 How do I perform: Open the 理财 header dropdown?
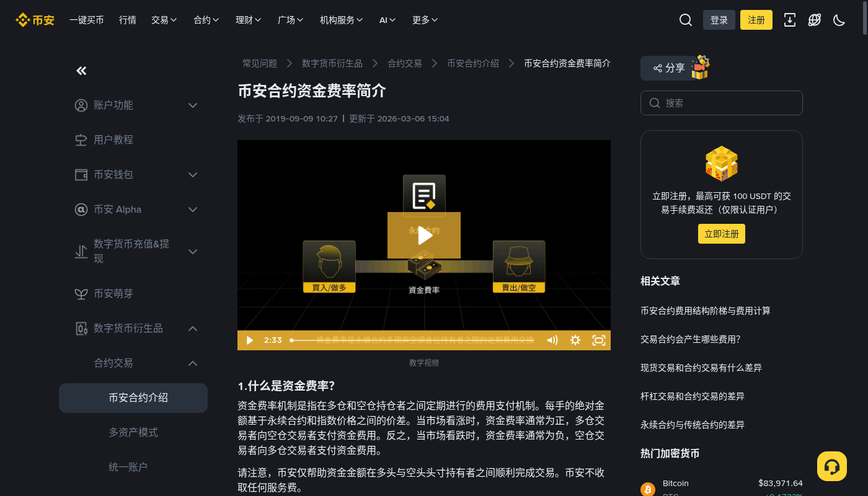tap(249, 20)
